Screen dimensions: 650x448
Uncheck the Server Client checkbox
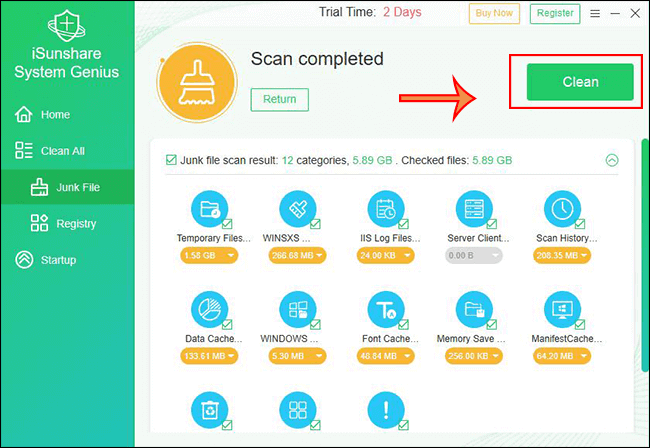(x=492, y=224)
